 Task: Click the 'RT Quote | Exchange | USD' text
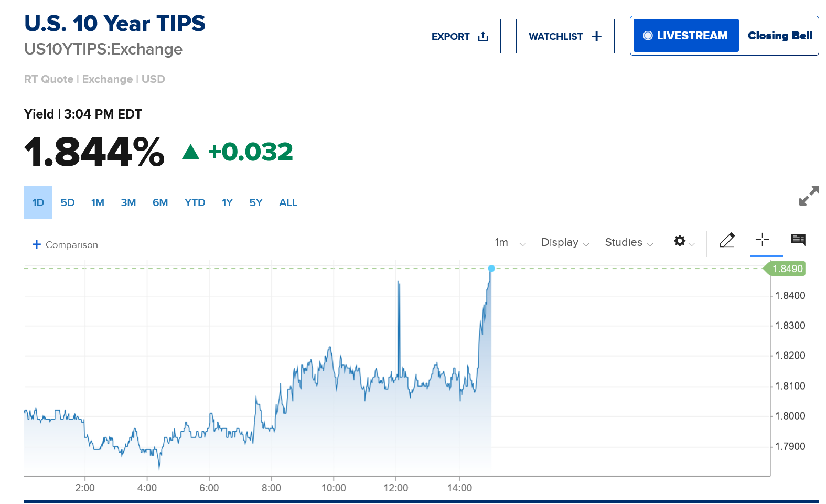point(94,79)
